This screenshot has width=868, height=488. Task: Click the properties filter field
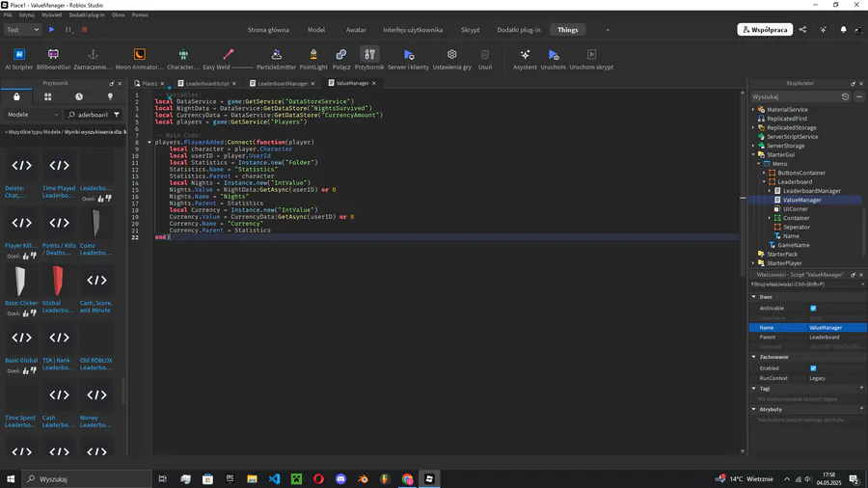click(x=805, y=285)
